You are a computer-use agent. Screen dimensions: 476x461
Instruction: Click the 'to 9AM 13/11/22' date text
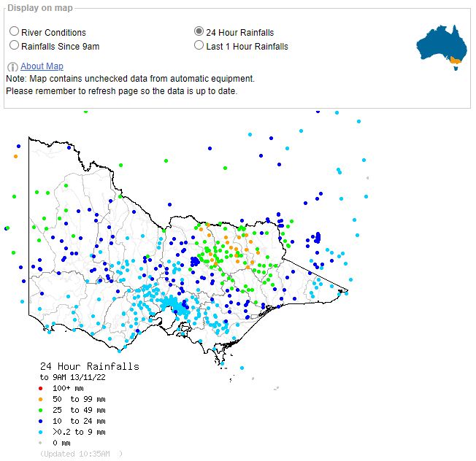click(73, 377)
